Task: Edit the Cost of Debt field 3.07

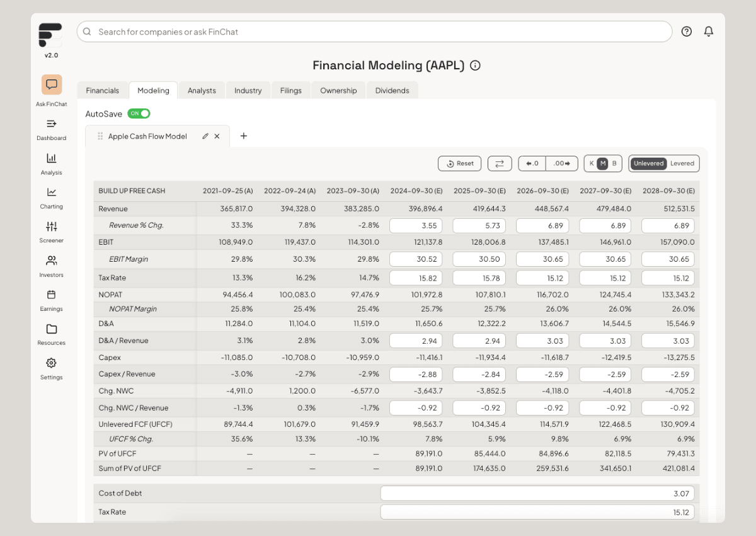Action: point(537,493)
